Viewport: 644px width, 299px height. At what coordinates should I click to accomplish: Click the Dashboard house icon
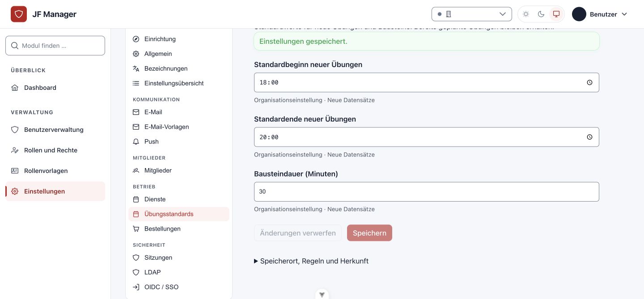15,88
